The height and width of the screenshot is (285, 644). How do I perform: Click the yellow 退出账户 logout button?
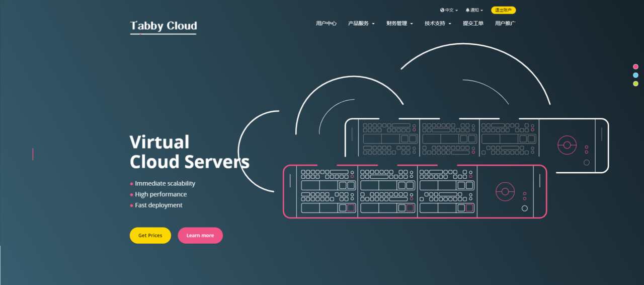click(x=503, y=10)
